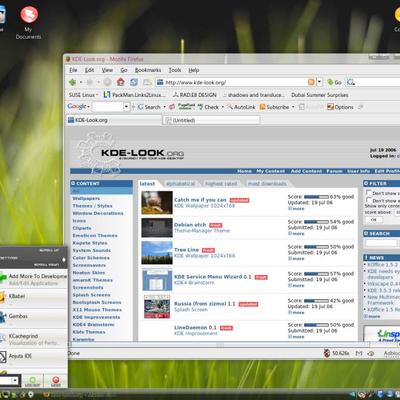Click the site Search input box

tap(381, 243)
